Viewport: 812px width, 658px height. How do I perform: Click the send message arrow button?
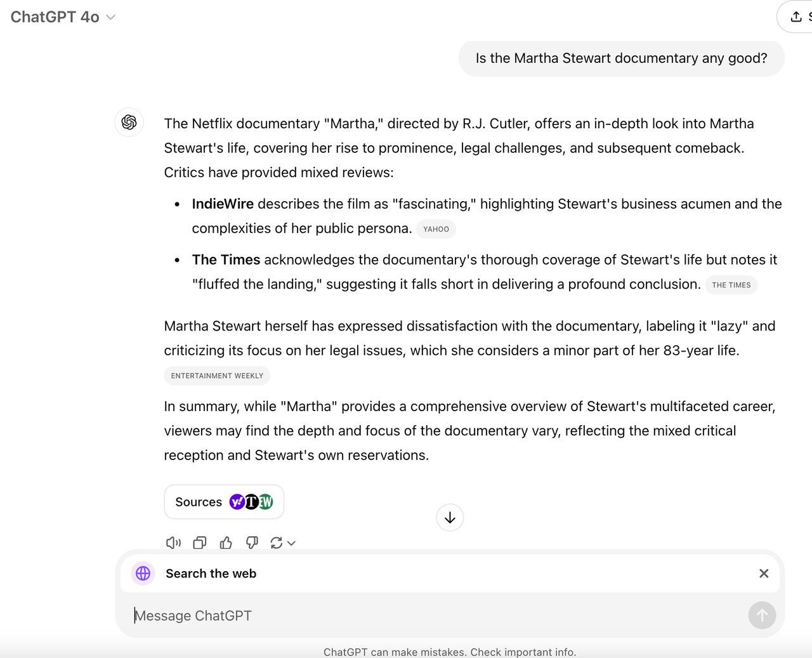click(x=762, y=615)
